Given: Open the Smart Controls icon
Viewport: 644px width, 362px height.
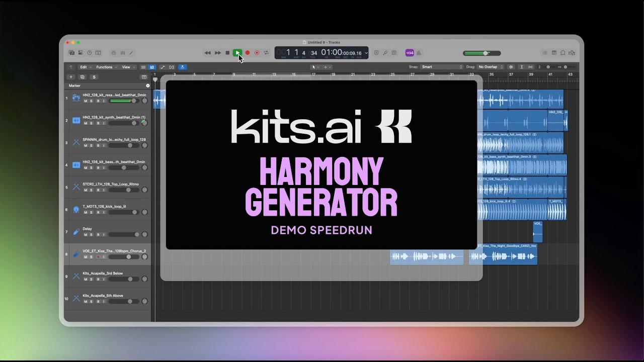Looking at the screenshot, I should [113, 53].
